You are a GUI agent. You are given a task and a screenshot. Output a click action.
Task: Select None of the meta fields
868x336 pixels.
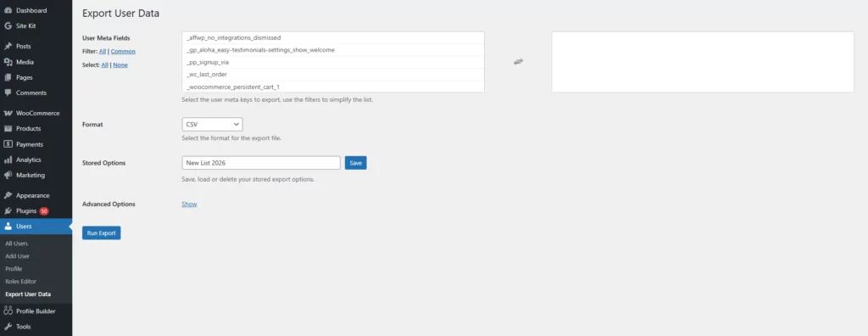tap(120, 64)
